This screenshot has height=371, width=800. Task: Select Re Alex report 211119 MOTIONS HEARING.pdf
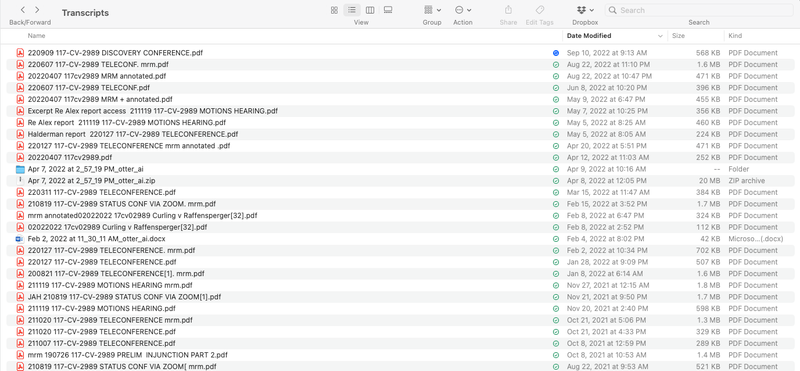(x=127, y=122)
